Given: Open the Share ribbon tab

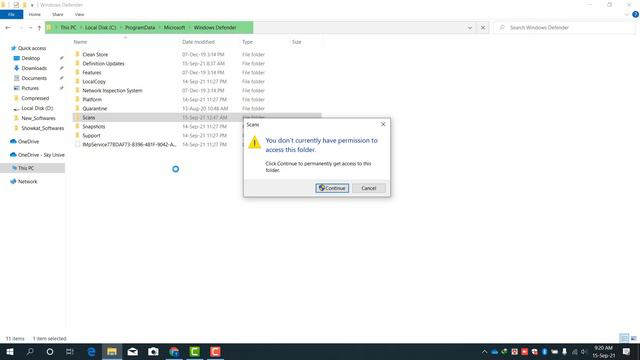Looking at the screenshot, I should [x=58, y=15].
